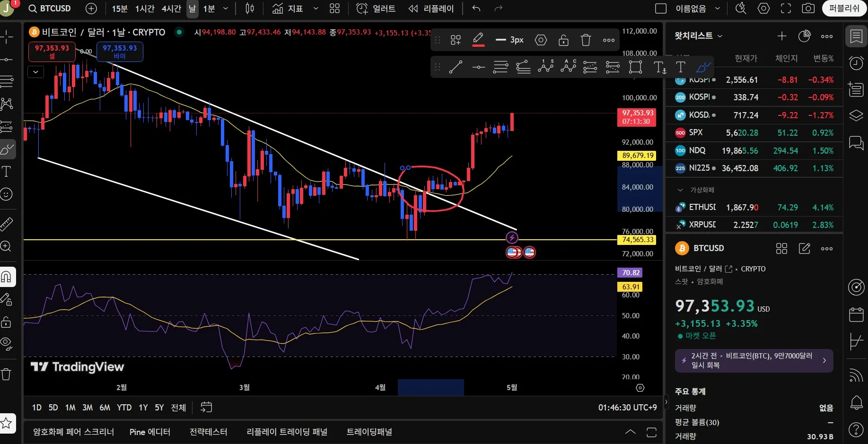Viewport: 868px width, 444px height.
Task: Open the 암호화폐 페어 스크리너 tab
Action: [73, 432]
